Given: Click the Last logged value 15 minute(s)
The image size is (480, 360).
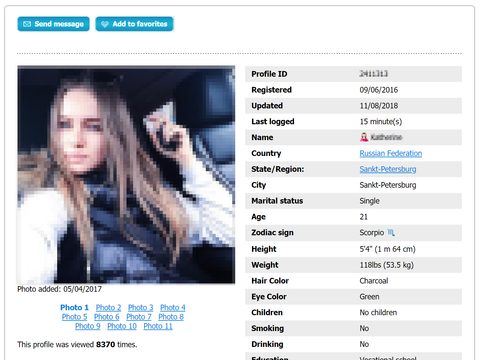Looking at the screenshot, I should coord(381,122).
